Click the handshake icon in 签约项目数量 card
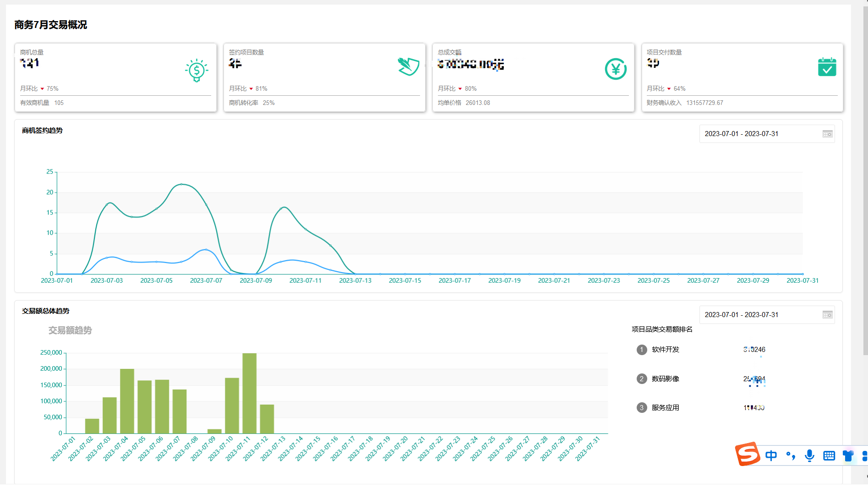Viewport: 868px width, 488px height. 409,66
